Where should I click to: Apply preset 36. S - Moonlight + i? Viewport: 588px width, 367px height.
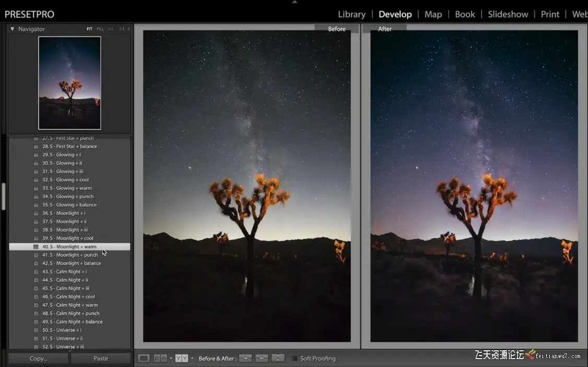(70, 213)
